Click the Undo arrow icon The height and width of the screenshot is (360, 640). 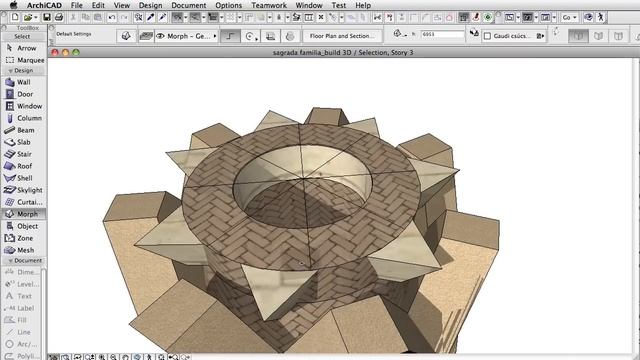pos(111,17)
